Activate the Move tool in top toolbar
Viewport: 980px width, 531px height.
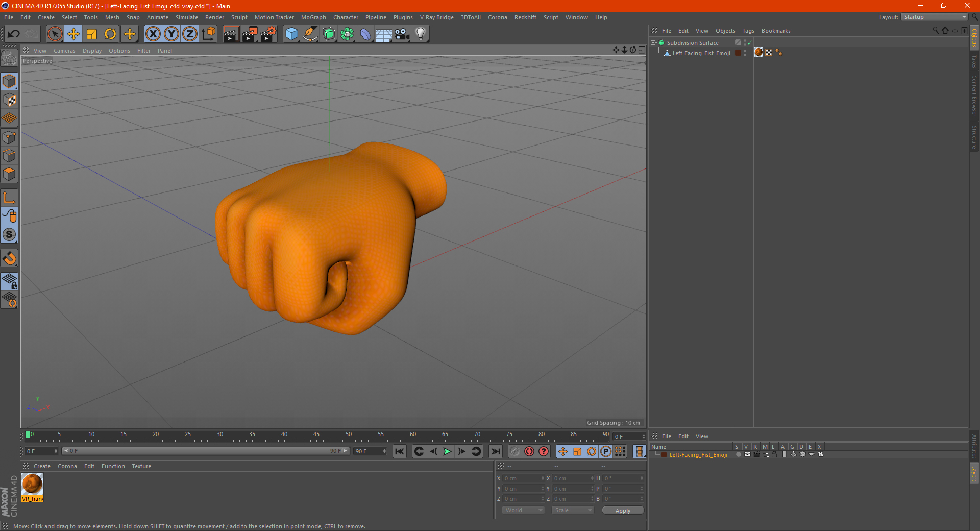[73, 34]
